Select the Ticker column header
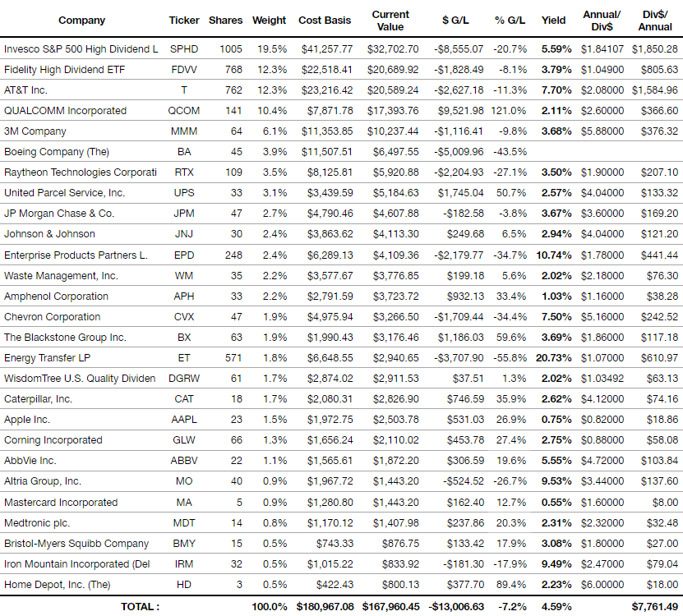This screenshot has height=616, width=683. (x=184, y=21)
